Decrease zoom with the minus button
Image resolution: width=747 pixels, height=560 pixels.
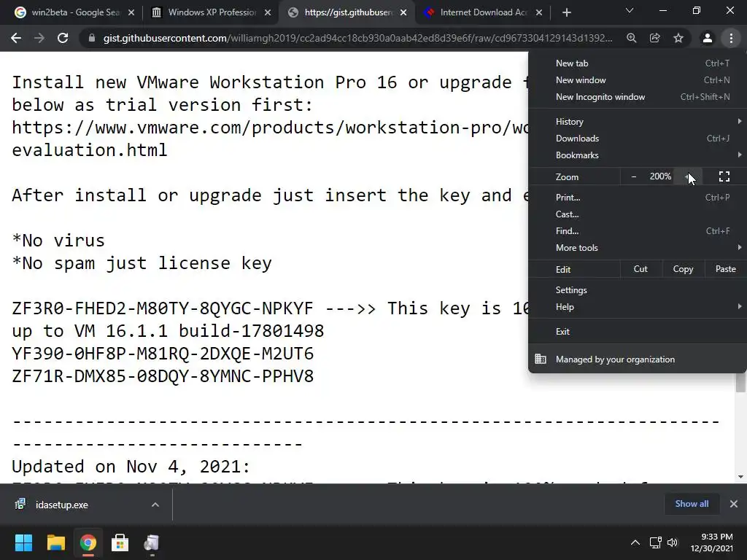pos(634,176)
